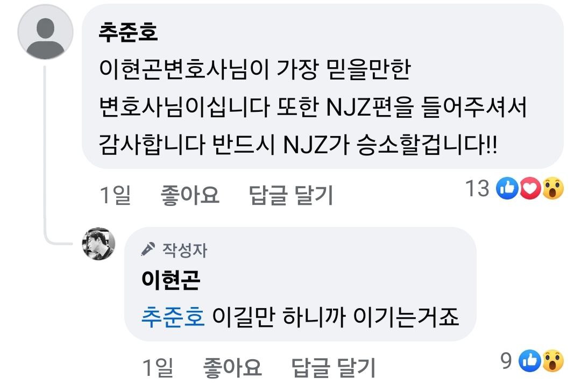Open the 1일 timestamp of 추준호's comment
The height and width of the screenshot is (392, 581).
(x=115, y=195)
